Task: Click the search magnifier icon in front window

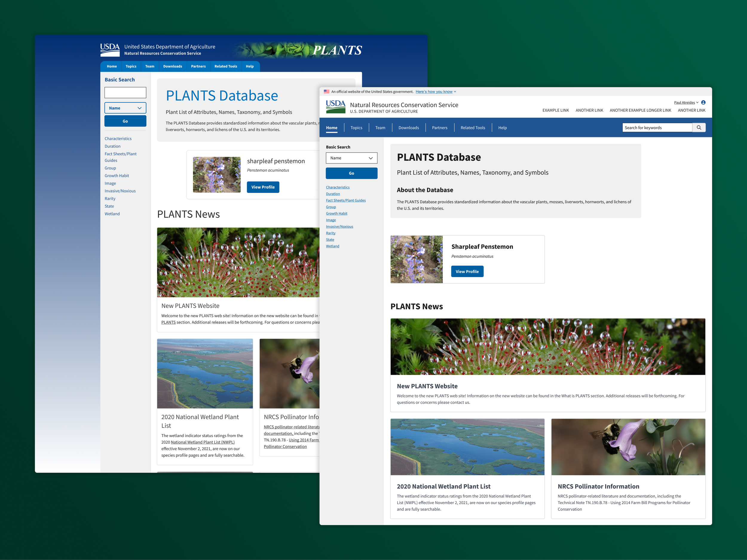Action: pyautogui.click(x=699, y=128)
